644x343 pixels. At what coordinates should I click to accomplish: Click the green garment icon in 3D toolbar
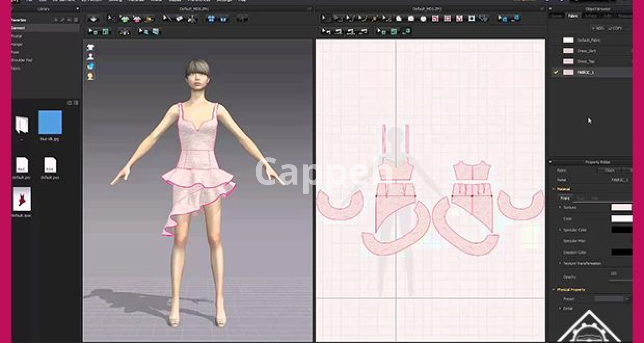[x=125, y=19]
